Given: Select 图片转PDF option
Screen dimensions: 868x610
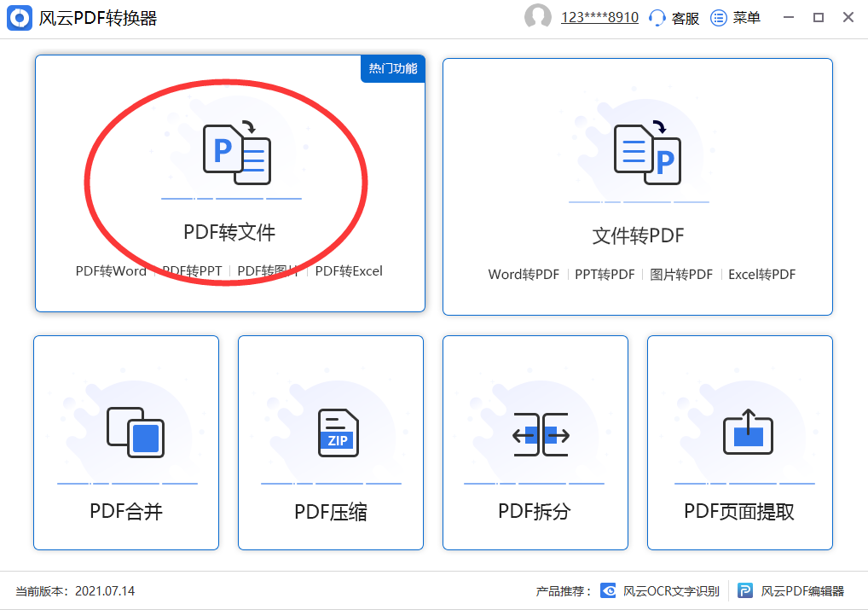Looking at the screenshot, I should click(681, 274).
